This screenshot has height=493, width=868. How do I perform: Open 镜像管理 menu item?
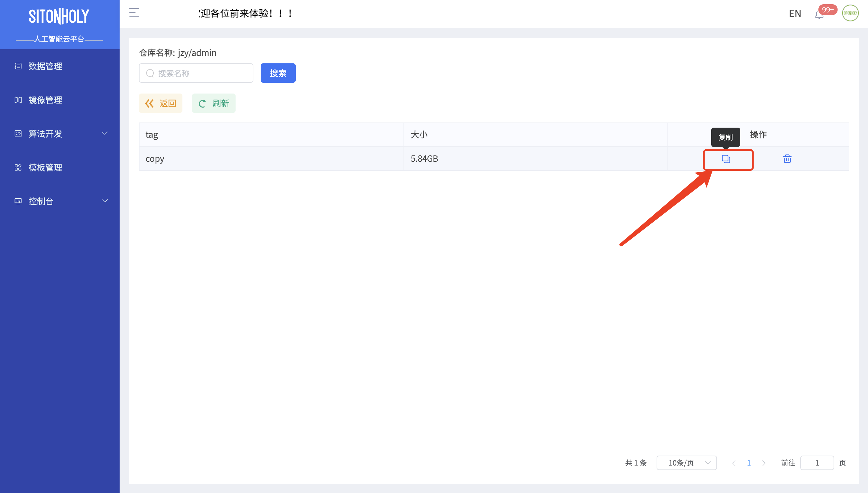(60, 100)
